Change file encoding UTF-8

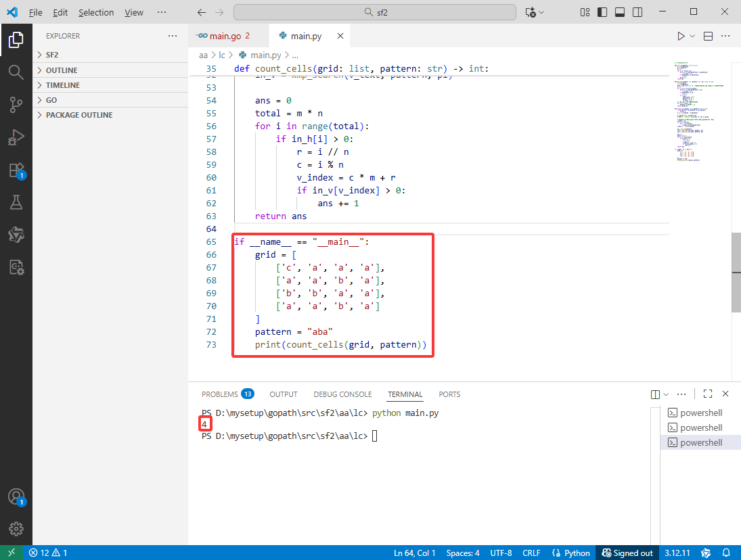click(x=501, y=553)
